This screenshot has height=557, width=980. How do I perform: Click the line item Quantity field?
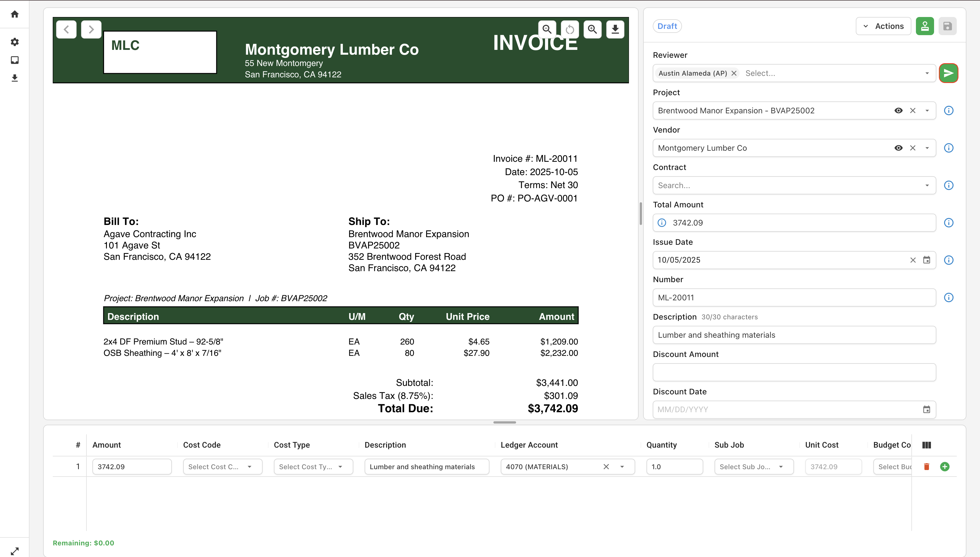[675, 467]
